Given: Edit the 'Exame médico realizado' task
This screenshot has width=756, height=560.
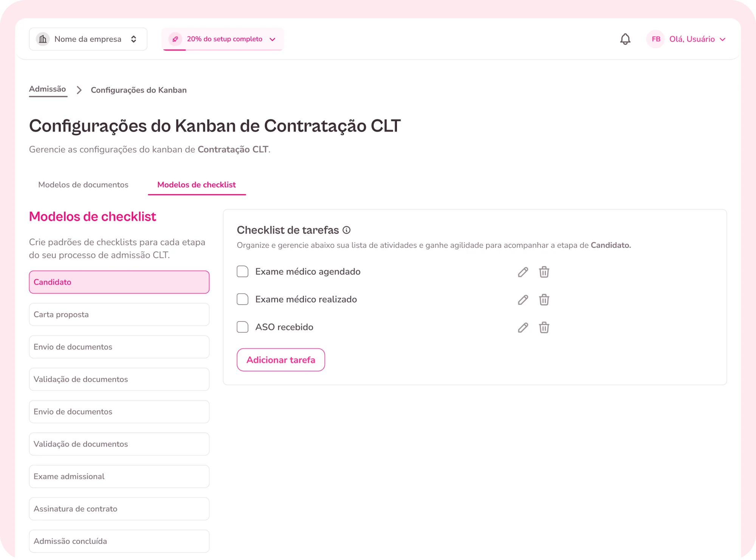Looking at the screenshot, I should click(523, 300).
